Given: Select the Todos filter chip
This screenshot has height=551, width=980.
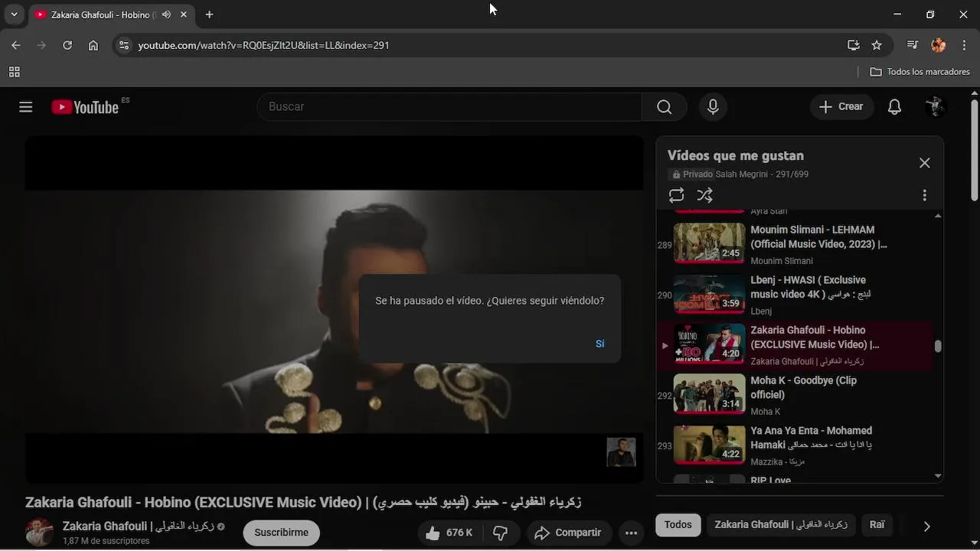Looking at the screenshot, I should coord(678,525).
